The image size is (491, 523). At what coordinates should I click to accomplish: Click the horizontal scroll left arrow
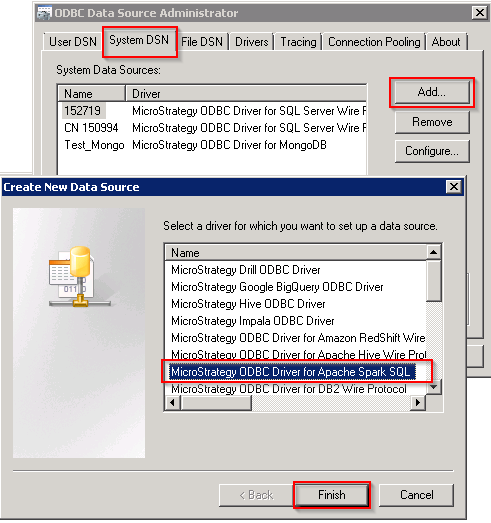172,403
